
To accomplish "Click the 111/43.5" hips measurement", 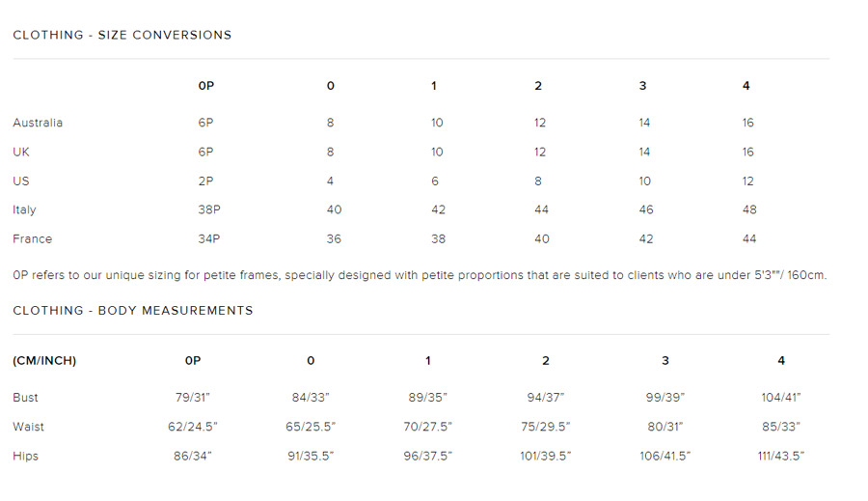I will 781,456.
